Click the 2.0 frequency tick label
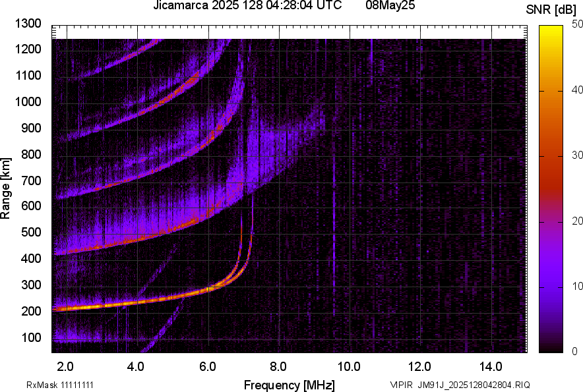Screen dimensions: 583x392 65,367
